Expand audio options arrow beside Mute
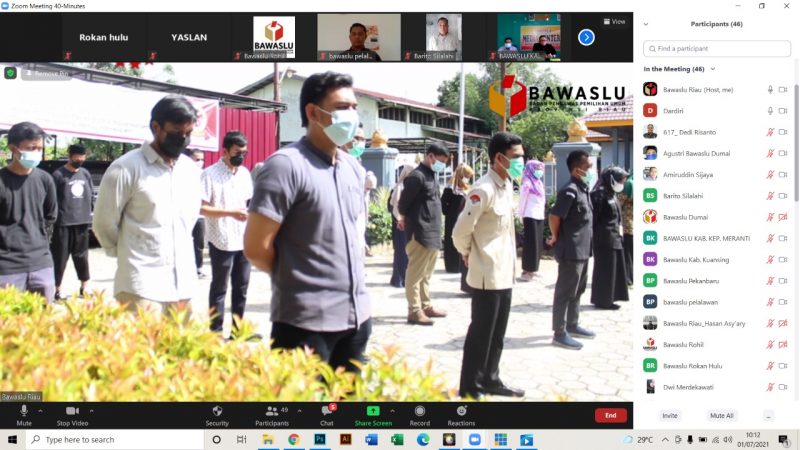 point(41,410)
